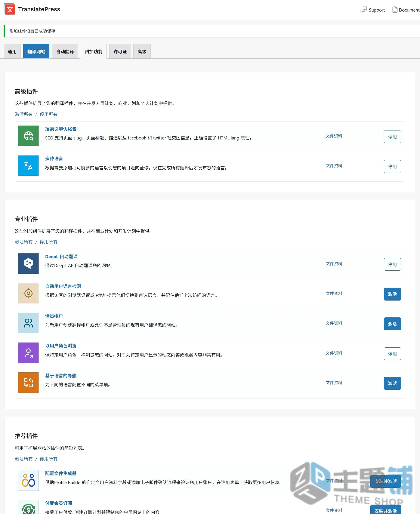The height and width of the screenshot is (514, 420).
Task: Deactivate 多种语言 with 停用 button
Action: pyautogui.click(x=392, y=166)
